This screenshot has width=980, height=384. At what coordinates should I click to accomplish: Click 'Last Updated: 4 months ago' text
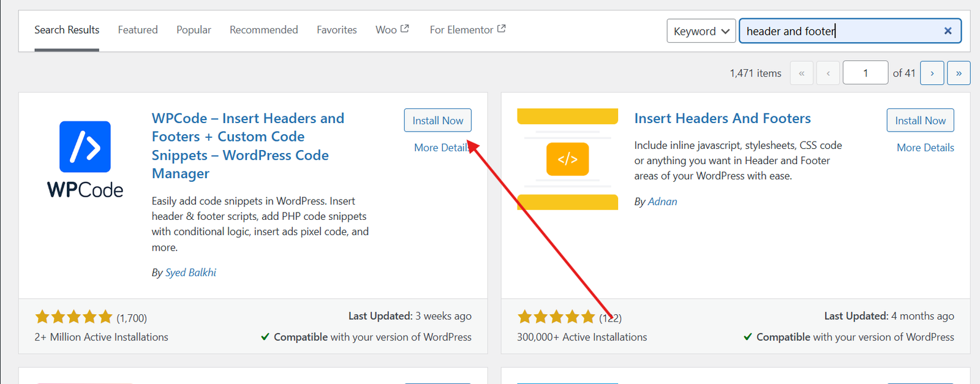pos(889,316)
